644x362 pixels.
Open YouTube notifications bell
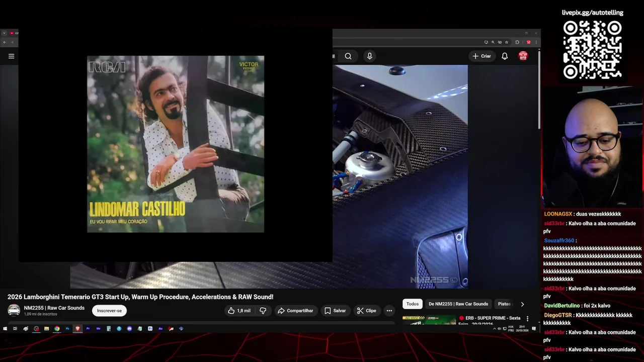point(505,56)
